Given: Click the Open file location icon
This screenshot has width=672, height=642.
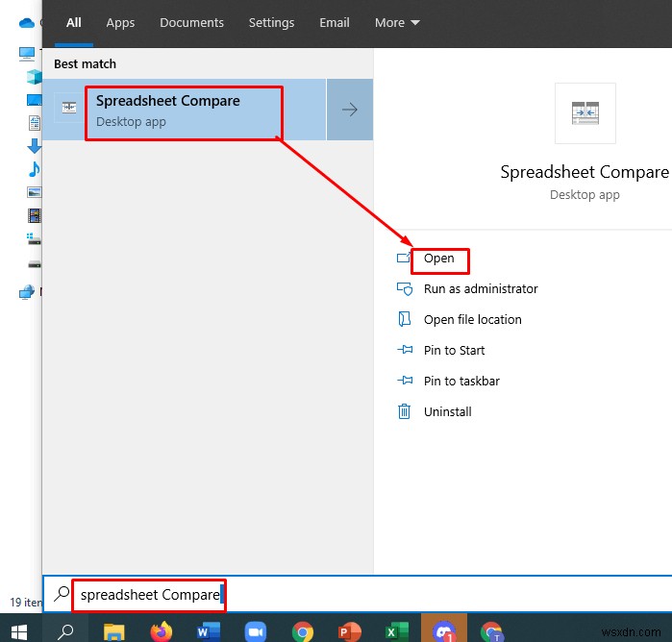Looking at the screenshot, I should pos(405,319).
